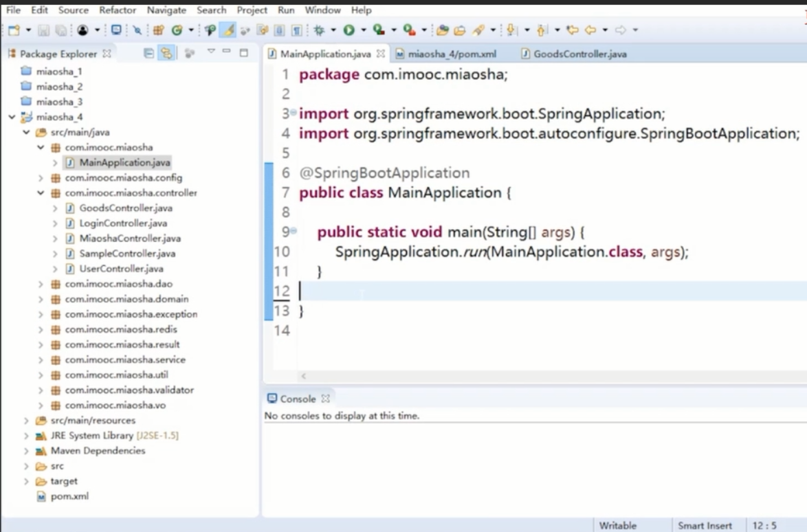Close the MainApplication.java editor tab

[381, 54]
